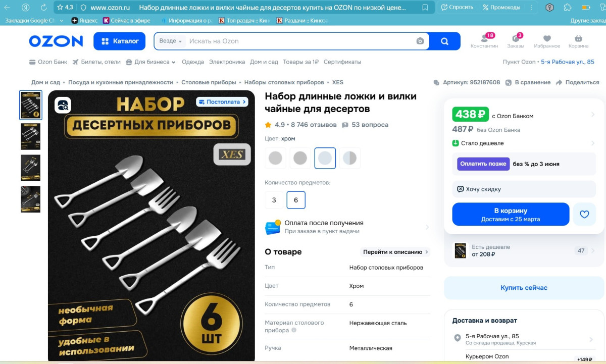Open Константин profile icon
Viewport: 606px width, 364px height.
point(484,38)
